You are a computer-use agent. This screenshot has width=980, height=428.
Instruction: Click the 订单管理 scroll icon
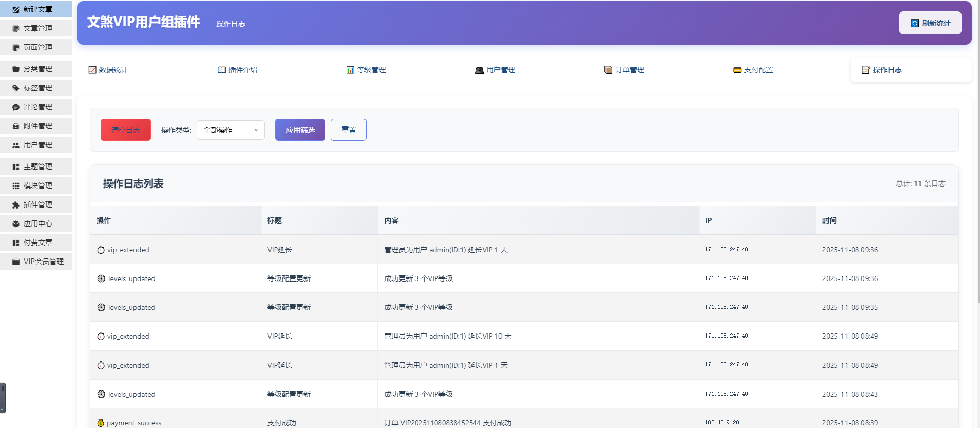tap(608, 70)
